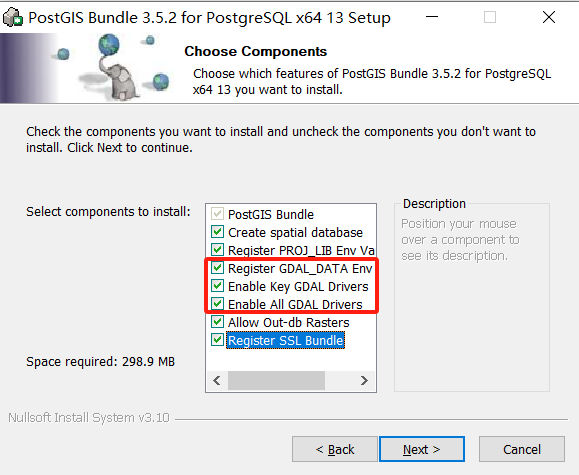Click the scroll right arrow in component list
This screenshot has height=475, width=579.
tap(364, 380)
